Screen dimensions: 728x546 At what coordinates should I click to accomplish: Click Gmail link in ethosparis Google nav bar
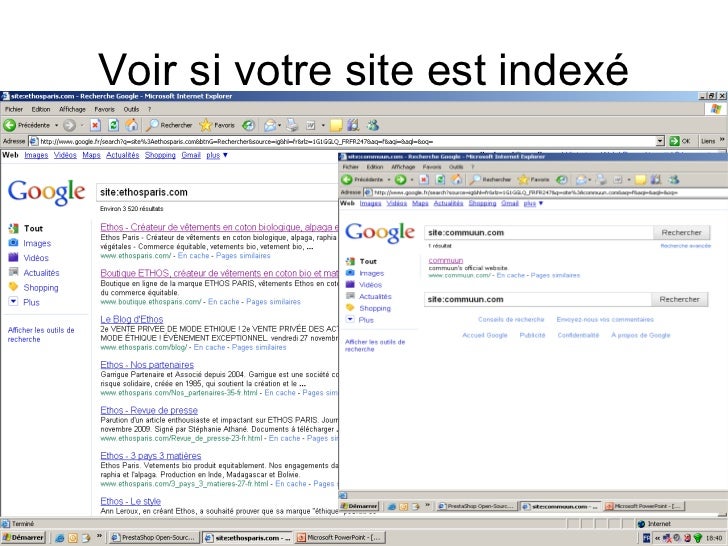click(191, 155)
